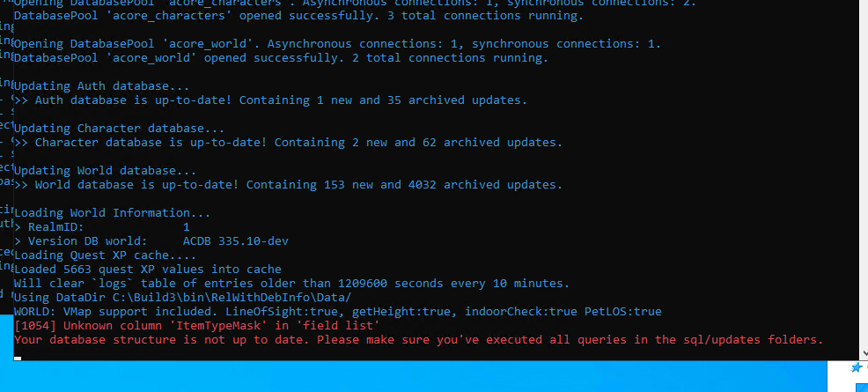Click the red "database structure is not up to date" line
868x392 pixels.
tap(418, 339)
